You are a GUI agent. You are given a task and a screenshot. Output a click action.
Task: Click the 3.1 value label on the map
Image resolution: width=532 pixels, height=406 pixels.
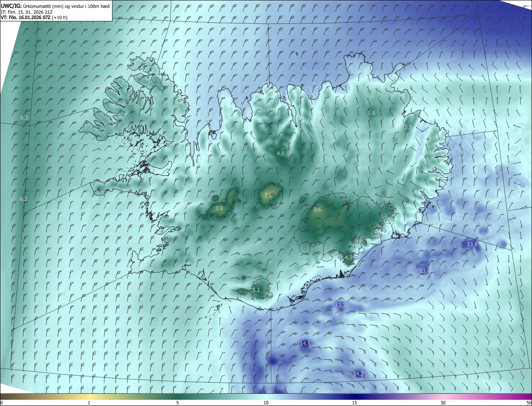(268, 196)
